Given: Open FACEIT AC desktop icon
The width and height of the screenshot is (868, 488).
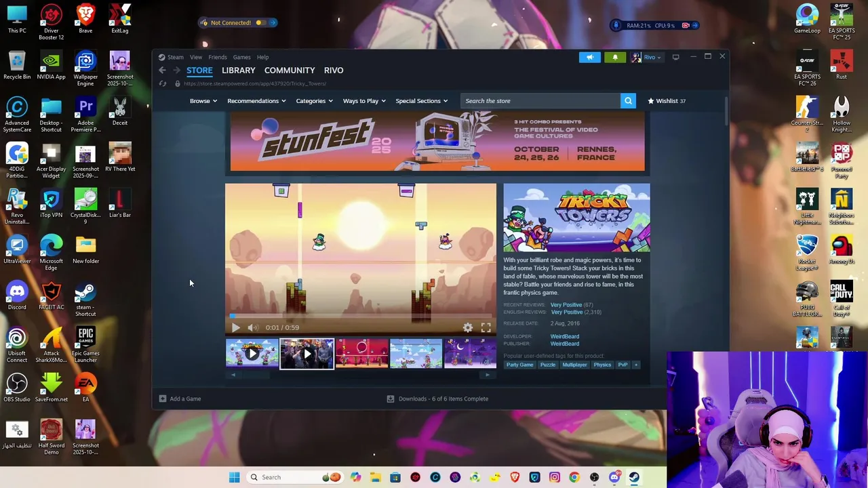Looking at the screenshot, I should tap(52, 297).
